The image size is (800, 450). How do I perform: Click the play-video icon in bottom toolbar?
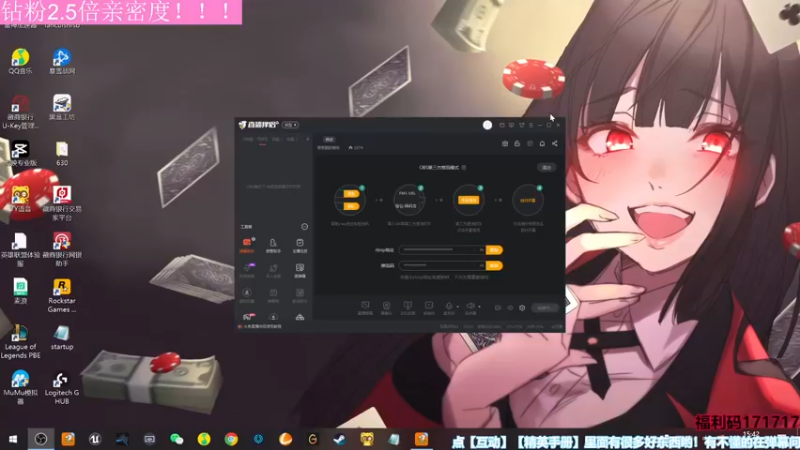pyautogui.click(x=429, y=306)
